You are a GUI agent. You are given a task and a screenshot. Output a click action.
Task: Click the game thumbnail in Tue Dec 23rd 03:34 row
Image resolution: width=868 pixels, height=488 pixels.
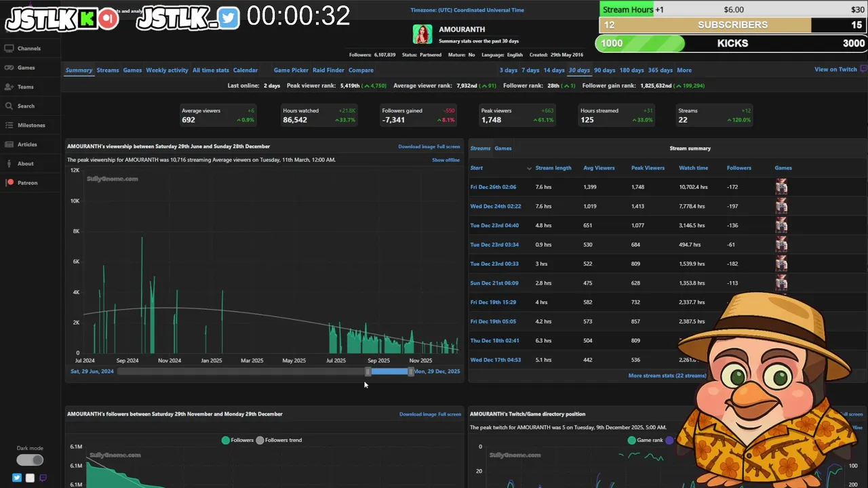pyautogui.click(x=781, y=244)
